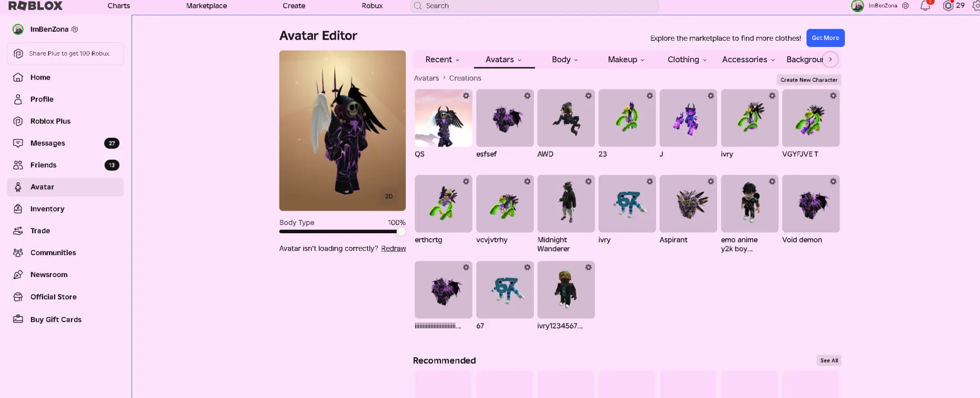Expand the Avatars dropdown tab

[504, 60]
